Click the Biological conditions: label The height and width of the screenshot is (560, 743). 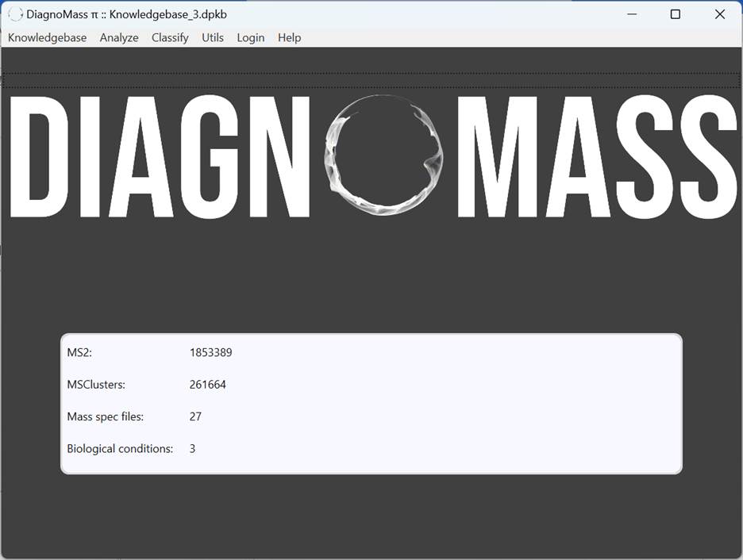coord(120,449)
